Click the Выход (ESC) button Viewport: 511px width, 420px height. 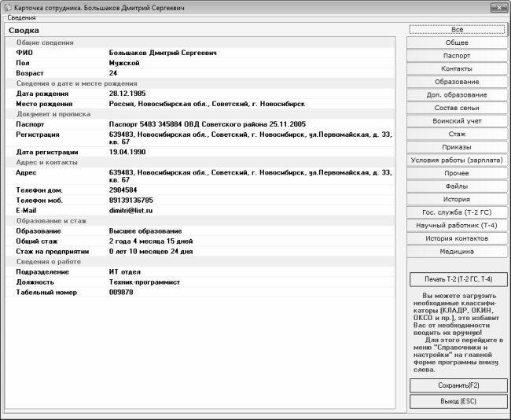point(457,401)
